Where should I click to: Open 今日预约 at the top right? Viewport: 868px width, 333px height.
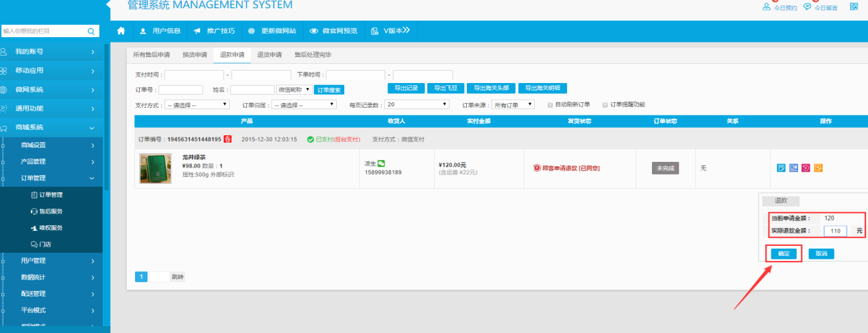(780, 8)
